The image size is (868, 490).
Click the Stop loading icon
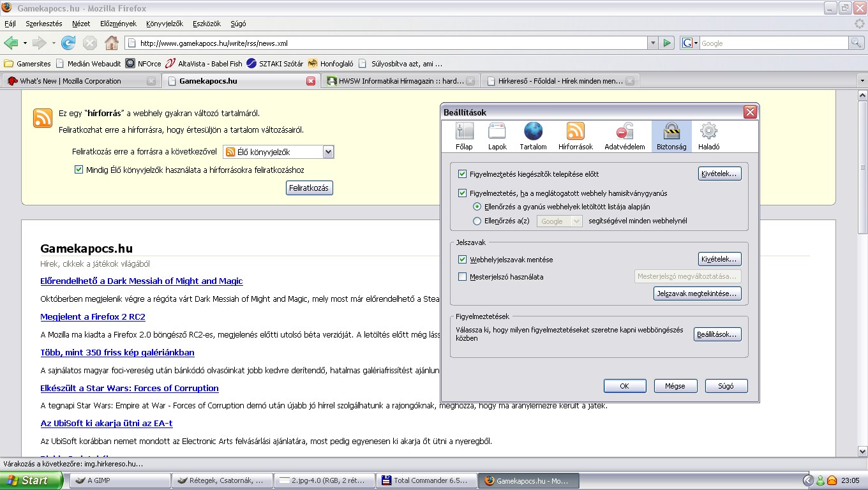[x=90, y=43]
